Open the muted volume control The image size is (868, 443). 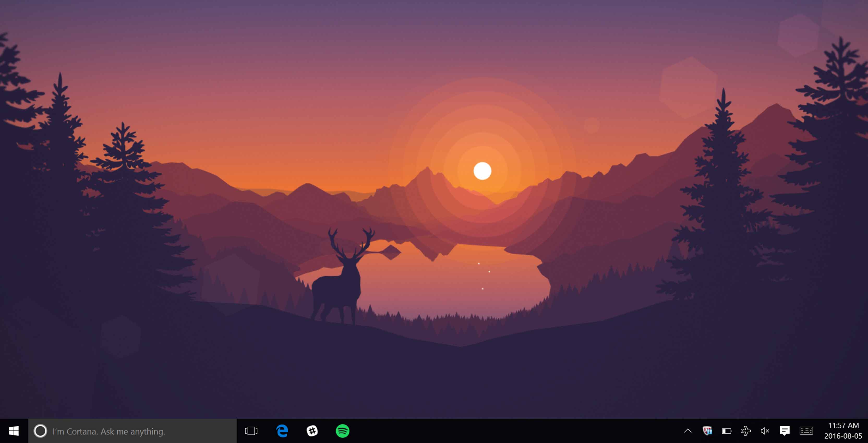(765, 430)
